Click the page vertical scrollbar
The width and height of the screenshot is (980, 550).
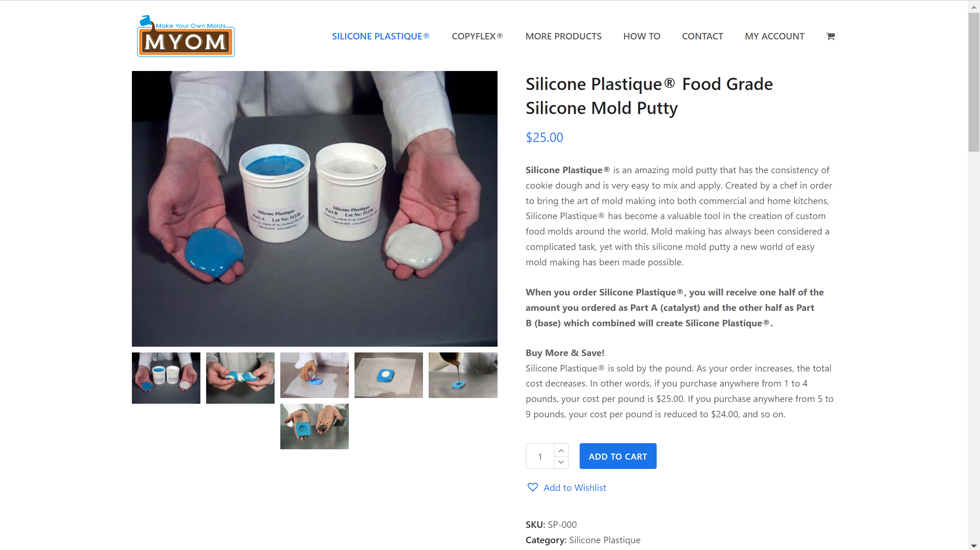tap(974, 275)
